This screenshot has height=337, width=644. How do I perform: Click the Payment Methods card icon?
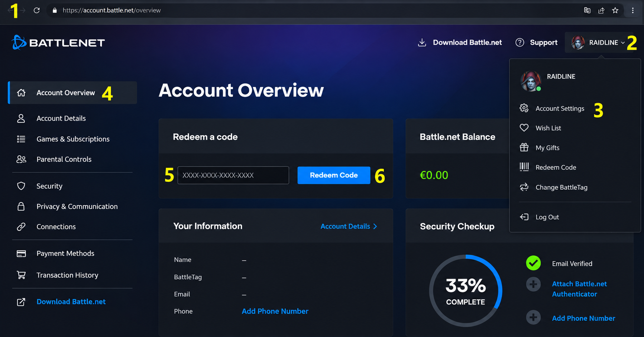(x=21, y=253)
